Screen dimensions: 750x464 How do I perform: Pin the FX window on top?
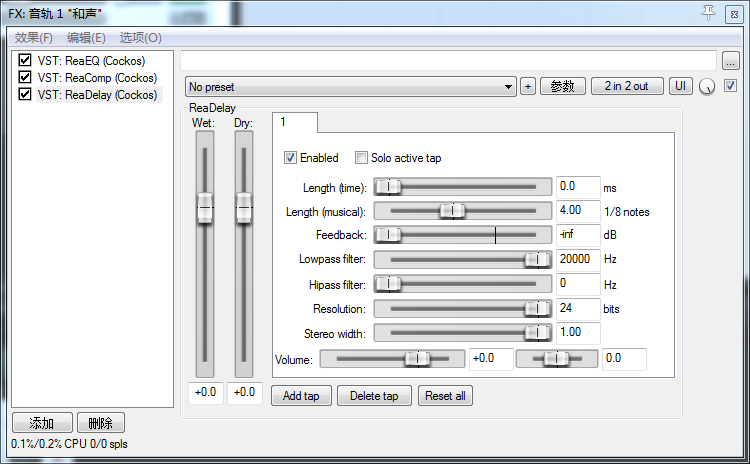pos(710,12)
